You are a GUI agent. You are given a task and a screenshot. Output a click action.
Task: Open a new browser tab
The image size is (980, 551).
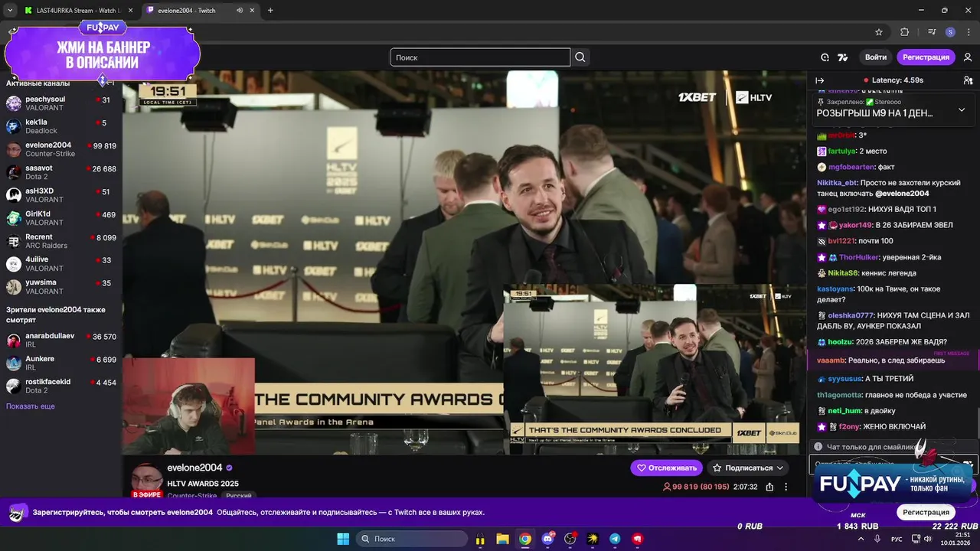(270, 11)
